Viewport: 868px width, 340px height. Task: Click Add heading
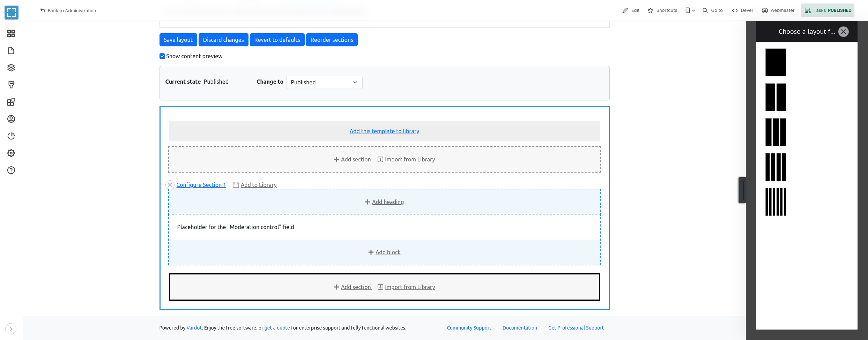[384, 202]
